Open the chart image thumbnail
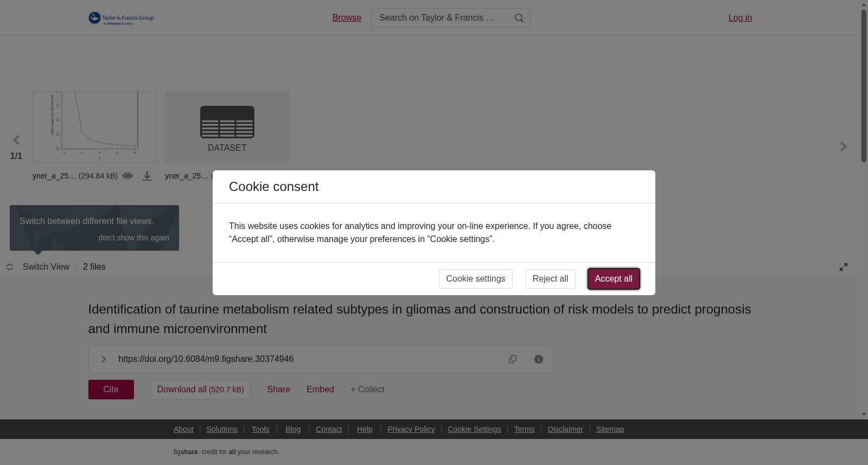Image resolution: width=868 pixels, height=465 pixels. 94,127
